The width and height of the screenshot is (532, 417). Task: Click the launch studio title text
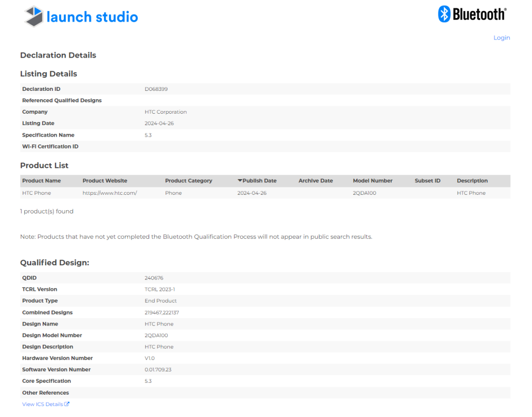click(92, 17)
